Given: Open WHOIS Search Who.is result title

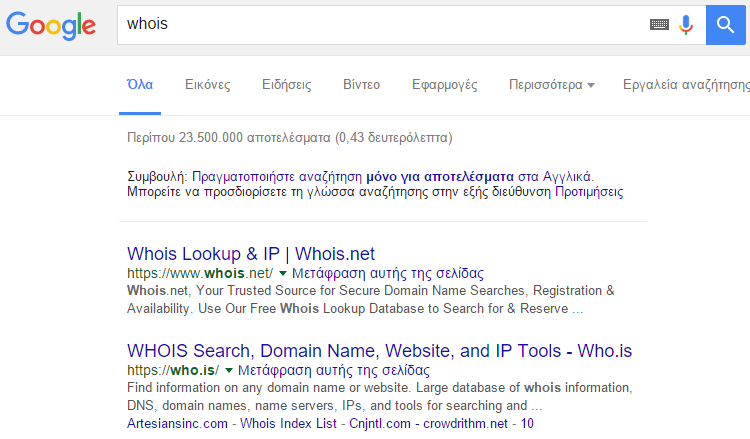Looking at the screenshot, I should (379, 351).
